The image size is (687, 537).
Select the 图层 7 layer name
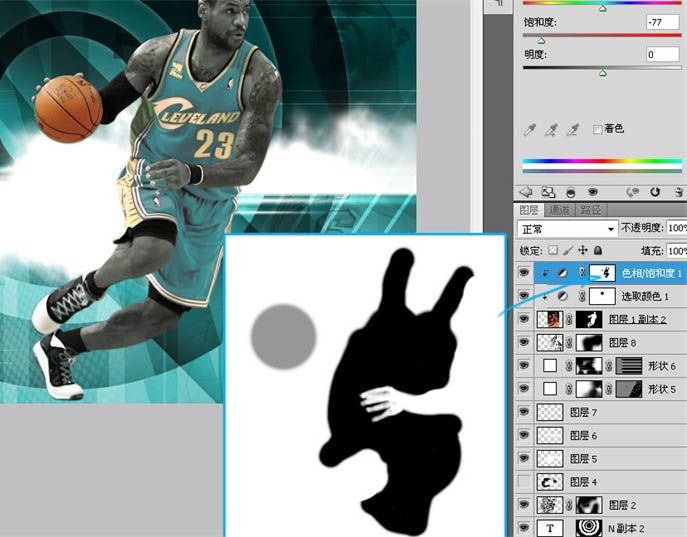(583, 412)
